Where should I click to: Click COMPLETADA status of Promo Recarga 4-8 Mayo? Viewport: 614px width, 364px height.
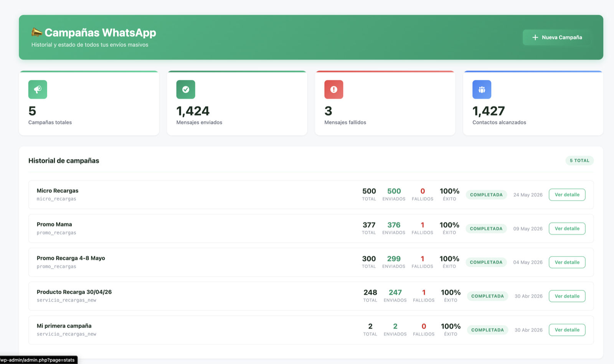[x=486, y=262]
